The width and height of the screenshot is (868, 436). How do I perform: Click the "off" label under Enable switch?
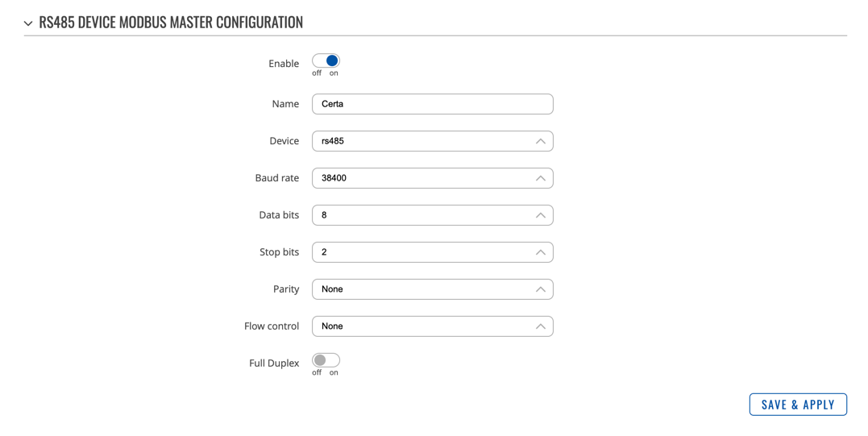pyautogui.click(x=317, y=73)
